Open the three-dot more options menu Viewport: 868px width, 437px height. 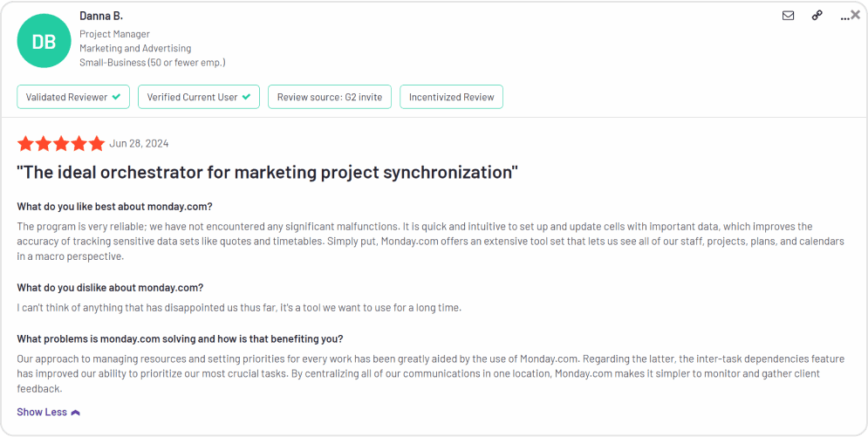pyautogui.click(x=844, y=18)
